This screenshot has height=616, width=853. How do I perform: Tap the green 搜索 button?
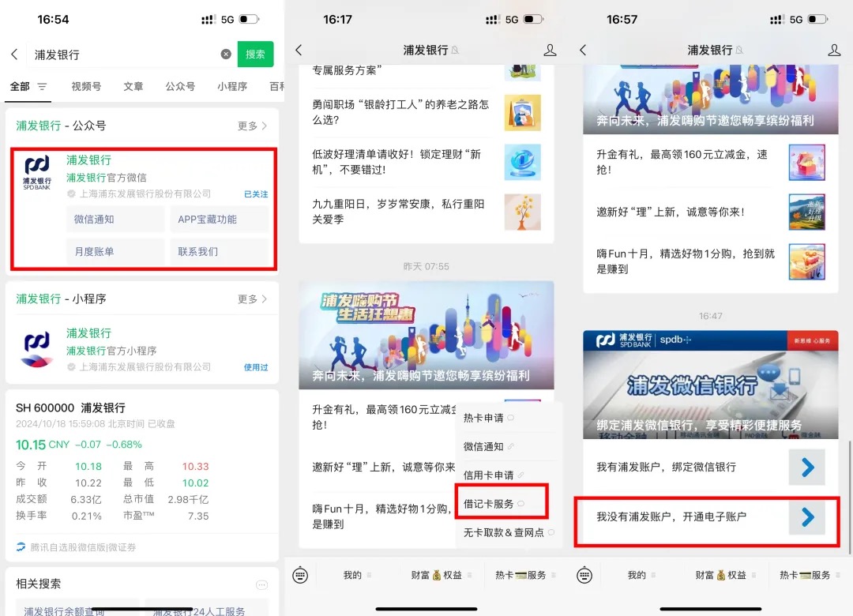(255, 54)
